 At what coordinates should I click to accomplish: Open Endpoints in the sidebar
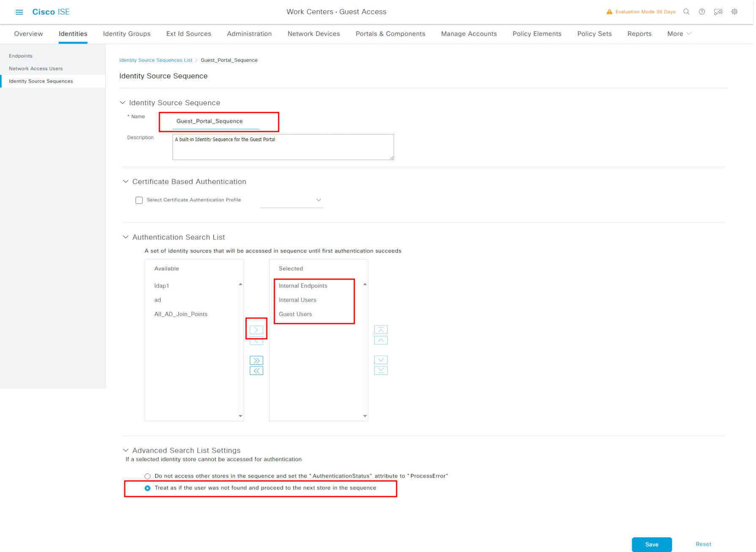21,56
